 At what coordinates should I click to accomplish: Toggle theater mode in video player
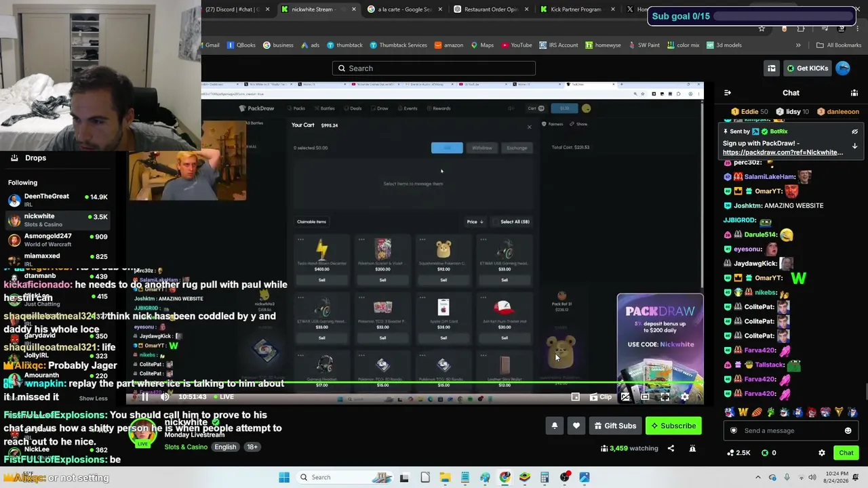click(x=645, y=397)
